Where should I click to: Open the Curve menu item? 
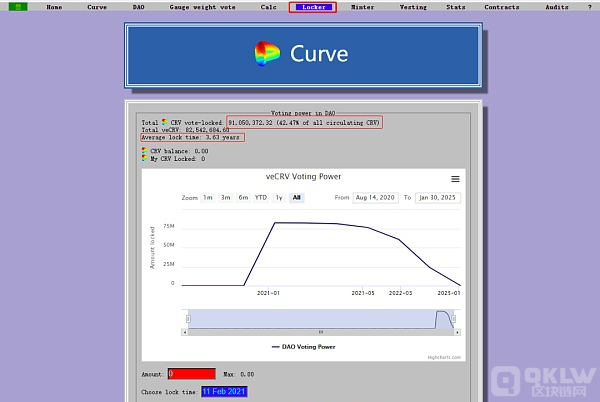pos(97,7)
